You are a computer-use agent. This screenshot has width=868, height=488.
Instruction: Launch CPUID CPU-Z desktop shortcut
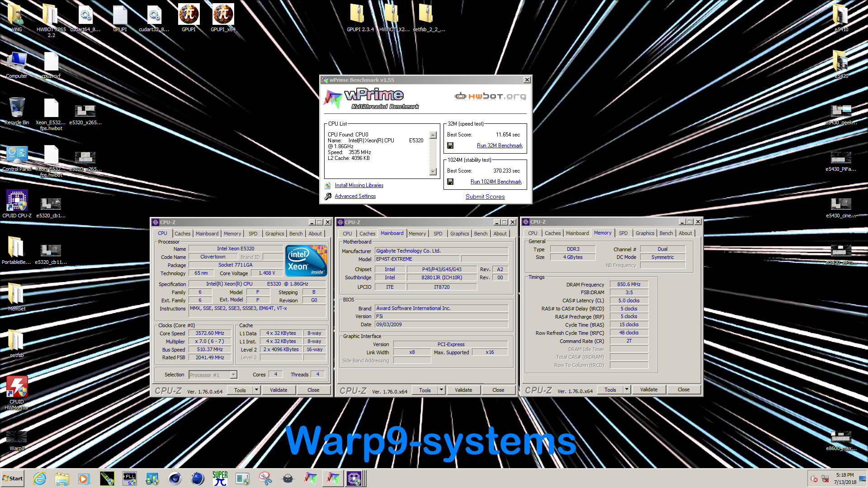[x=17, y=204]
